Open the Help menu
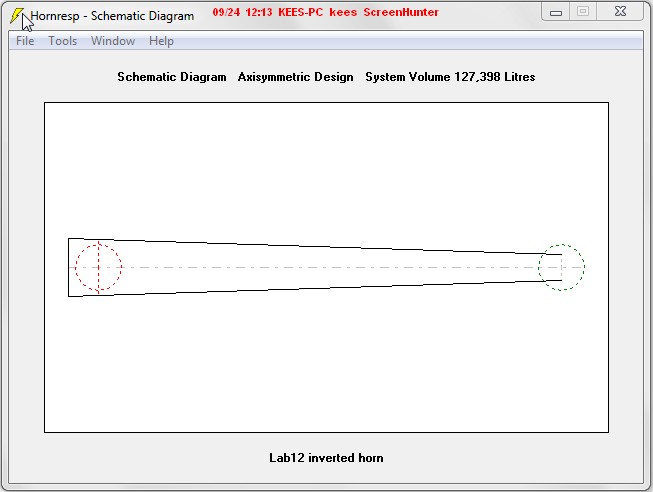 [161, 41]
